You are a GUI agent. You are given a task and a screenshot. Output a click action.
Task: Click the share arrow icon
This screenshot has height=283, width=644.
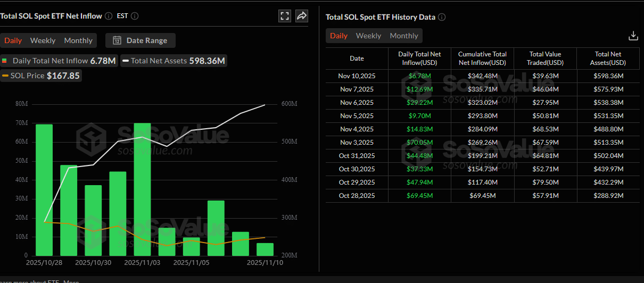point(302,16)
